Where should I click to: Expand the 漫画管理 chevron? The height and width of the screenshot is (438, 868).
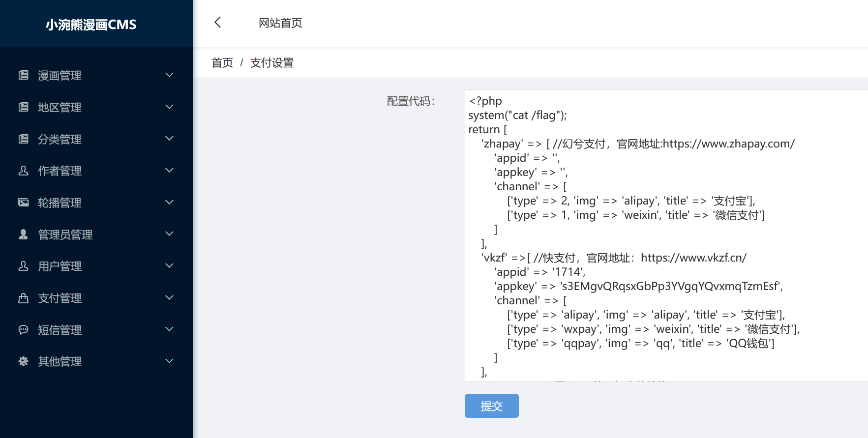pyautogui.click(x=169, y=75)
